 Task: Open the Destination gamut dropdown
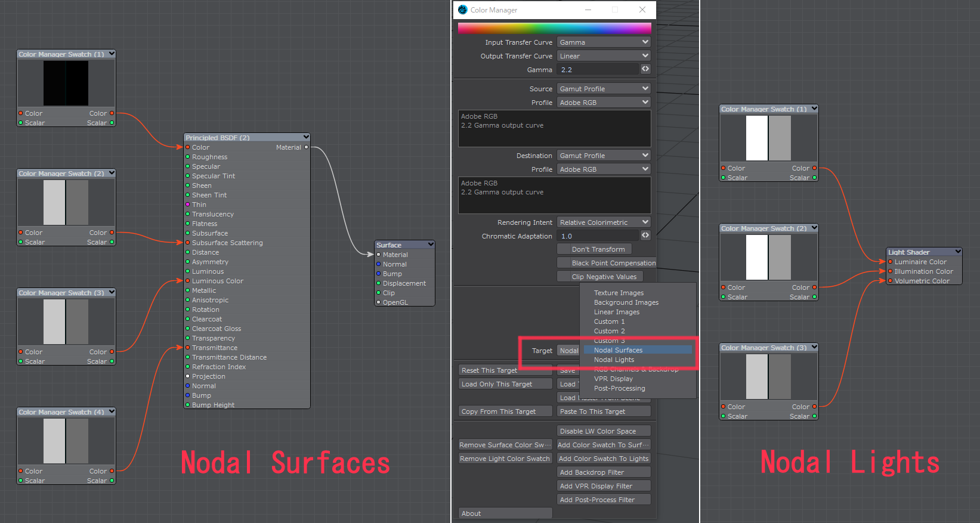tap(604, 156)
